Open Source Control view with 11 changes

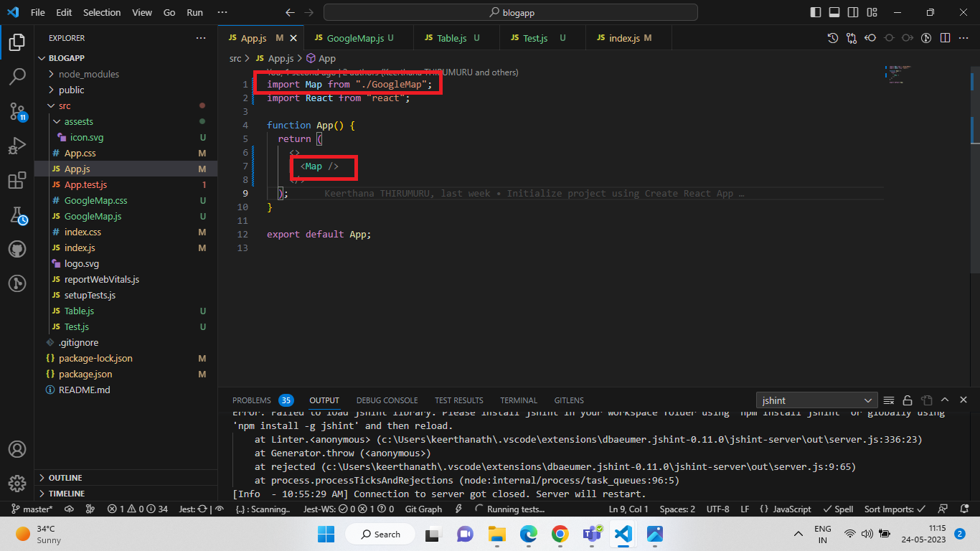pos(17,111)
